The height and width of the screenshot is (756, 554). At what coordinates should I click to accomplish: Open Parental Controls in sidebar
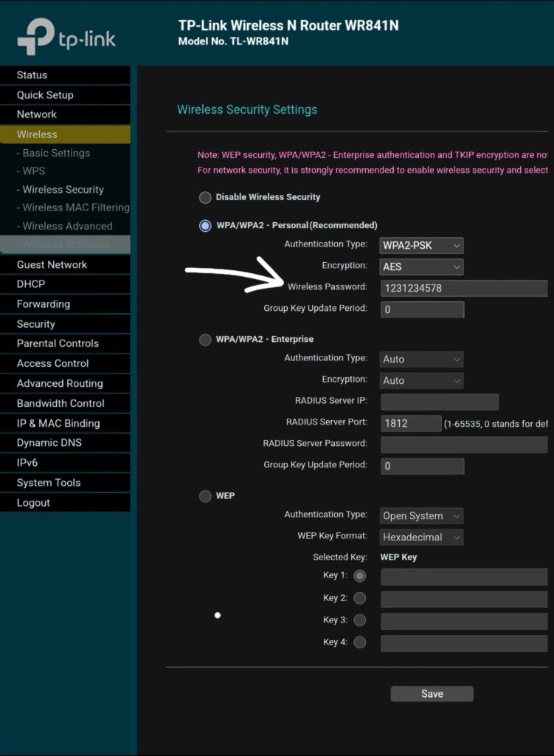(58, 343)
